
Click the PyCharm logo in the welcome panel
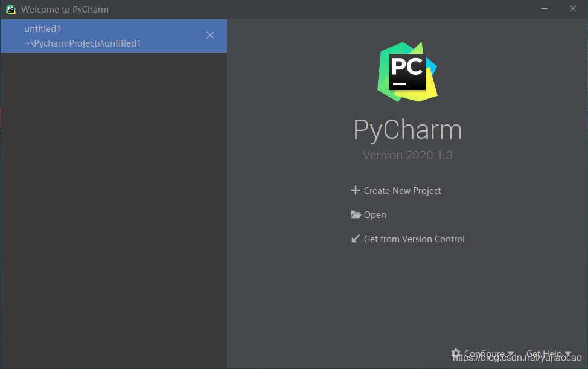(407, 72)
